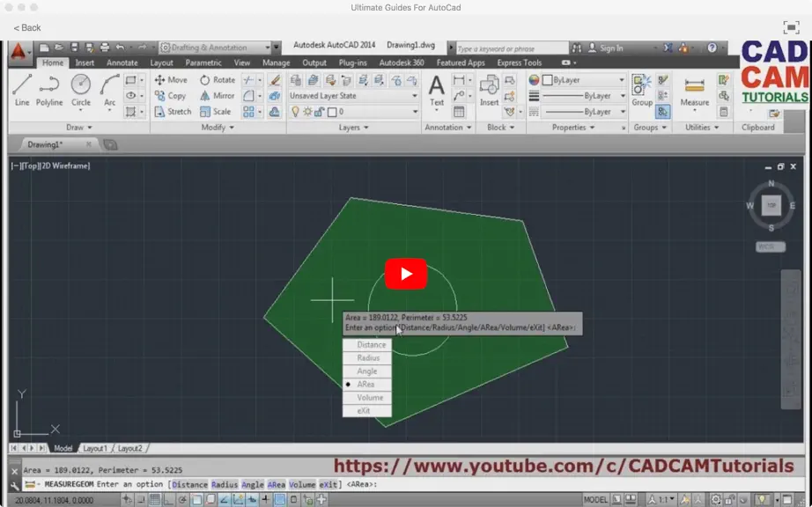812x507 pixels.
Task: Click the Scale tool
Action: tap(216, 111)
